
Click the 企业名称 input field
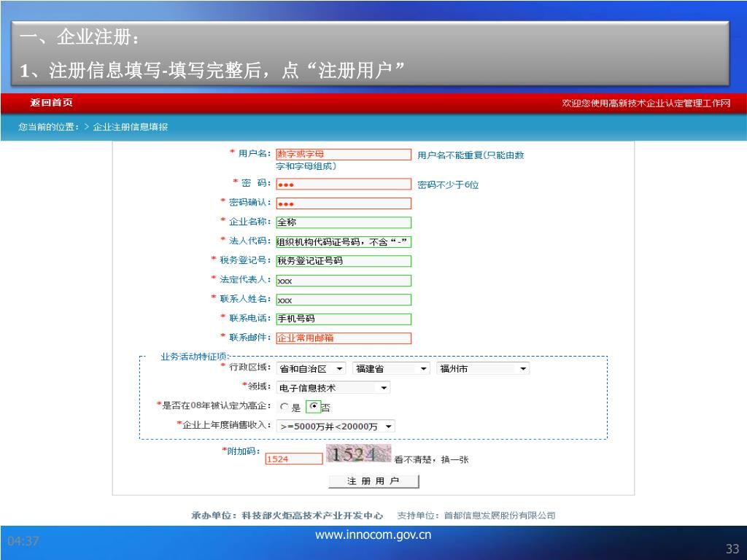pos(343,222)
